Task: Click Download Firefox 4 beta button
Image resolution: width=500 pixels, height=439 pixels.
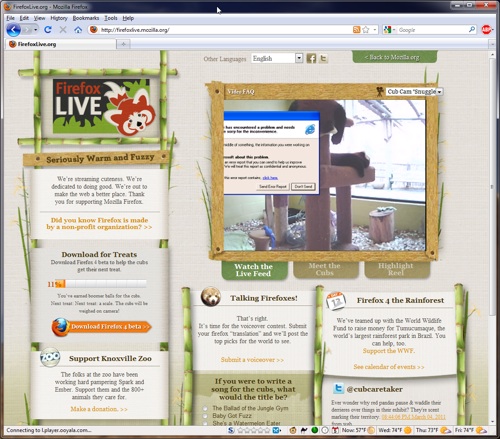Action: pos(102,327)
